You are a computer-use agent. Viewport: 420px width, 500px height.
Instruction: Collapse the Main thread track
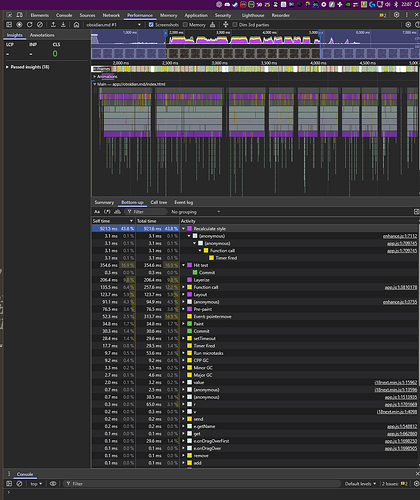(95, 84)
